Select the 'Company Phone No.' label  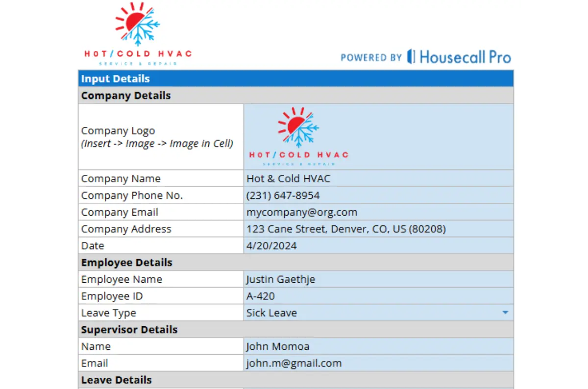point(132,195)
